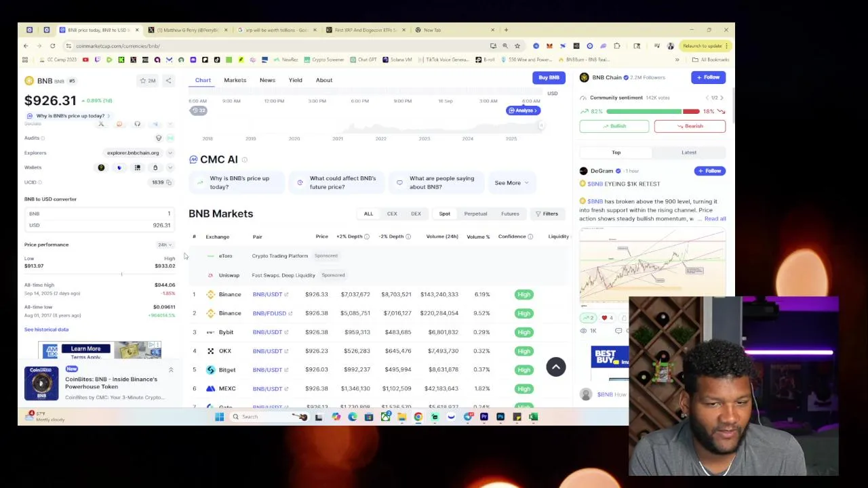Image resolution: width=868 pixels, height=488 pixels.
Task: Select the Perpetual market type
Action: click(475, 214)
